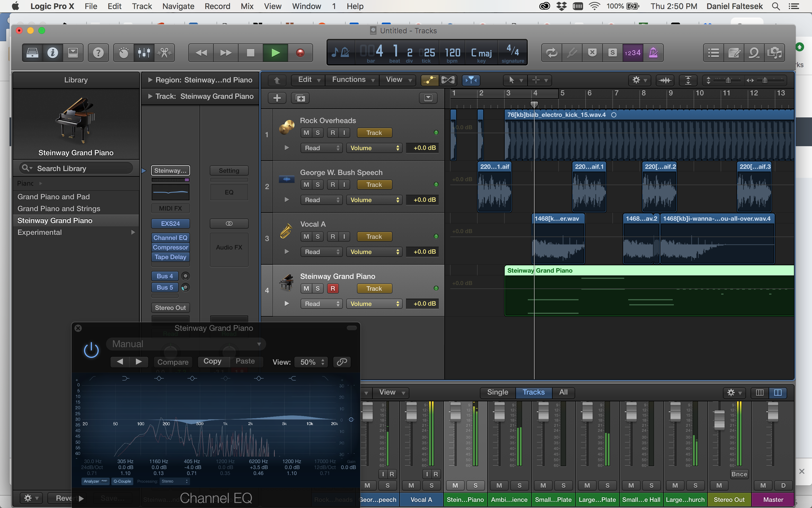Toggle the Catch playhead button
This screenshot has width=812, height=508.
click(471, 80)
